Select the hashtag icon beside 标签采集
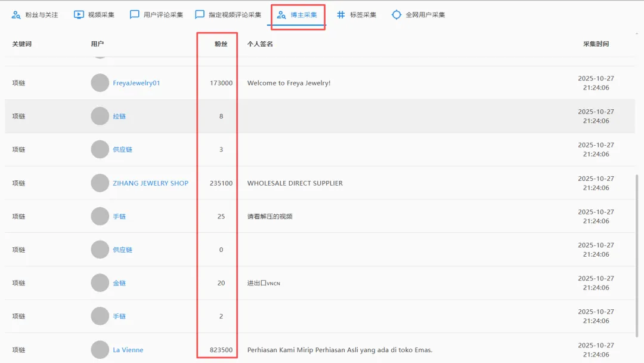Image resolution: width=644 pixels, height=363 pixels. [x=340, y=14]
